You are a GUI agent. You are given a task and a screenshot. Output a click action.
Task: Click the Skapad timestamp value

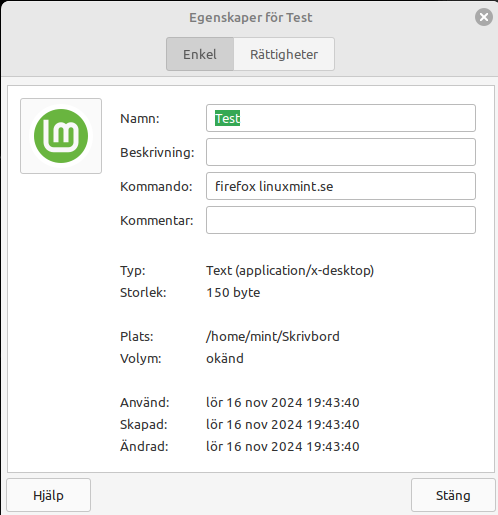283,424
